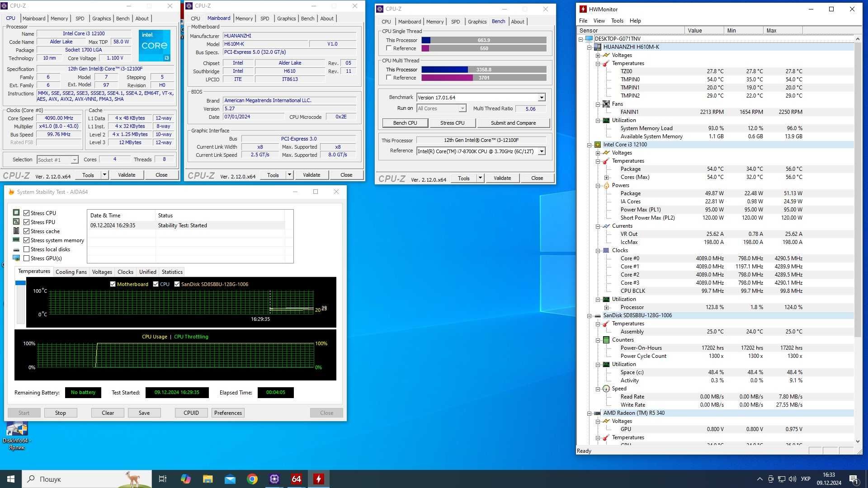Open the Mail app in the taskbar
This screenshot has height=488, width=868.
point(230,479)
